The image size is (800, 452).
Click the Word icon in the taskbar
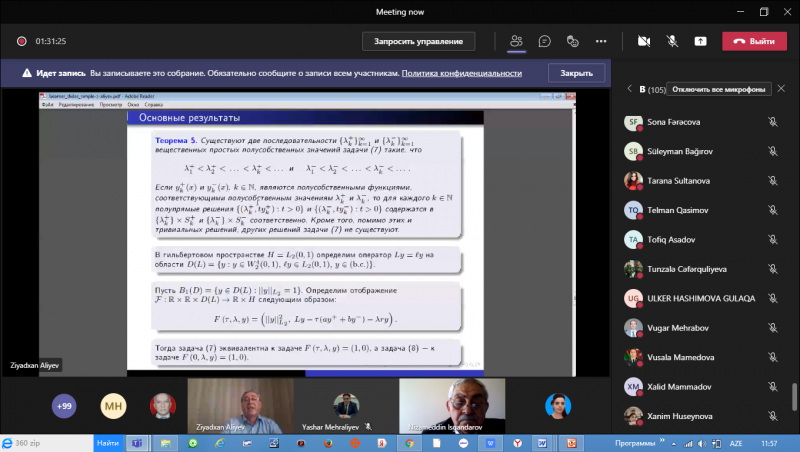click(x=541, y=442)
